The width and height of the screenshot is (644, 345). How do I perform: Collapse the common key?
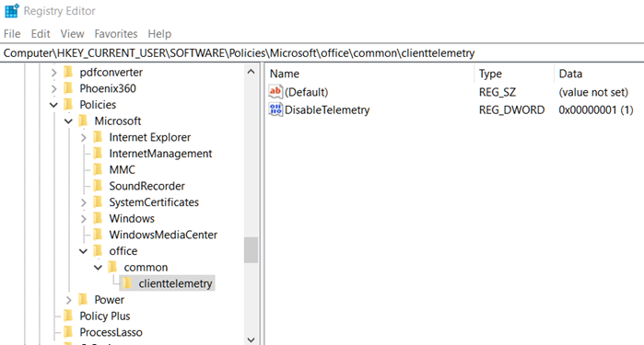pyautogui.click(x=99, y=268)
